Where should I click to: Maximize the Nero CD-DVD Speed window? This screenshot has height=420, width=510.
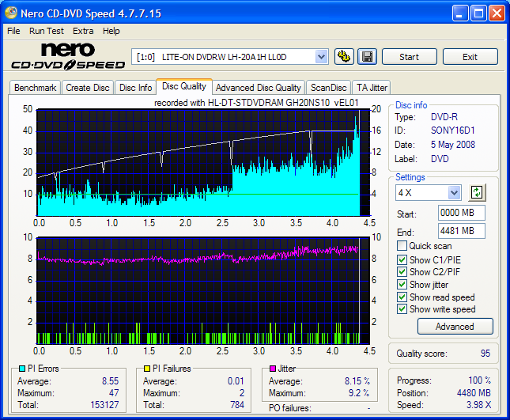[x=478, y=13]
